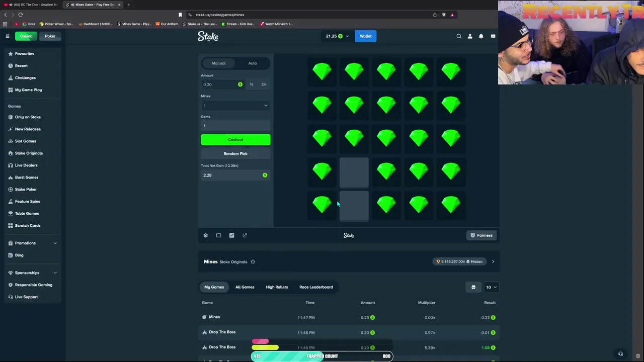Screen dimensions: 644x362
Task: Open the Mines count dropdown
Action: 235,106
